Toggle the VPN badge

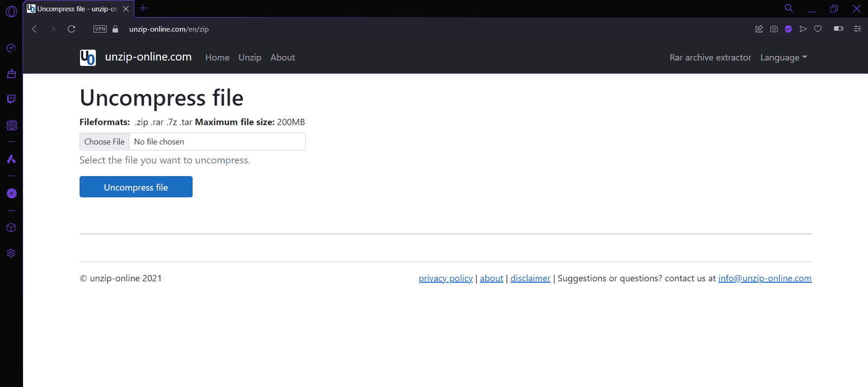(x=100, y=29)
